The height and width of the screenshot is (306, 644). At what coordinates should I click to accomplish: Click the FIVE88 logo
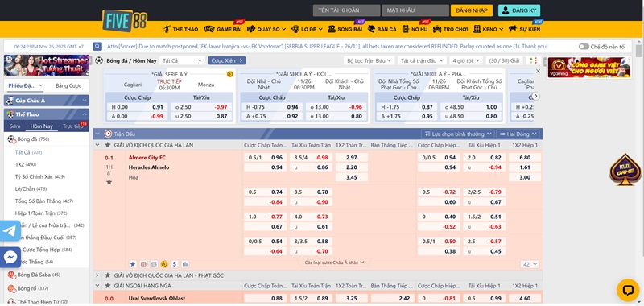coord(125,21)
